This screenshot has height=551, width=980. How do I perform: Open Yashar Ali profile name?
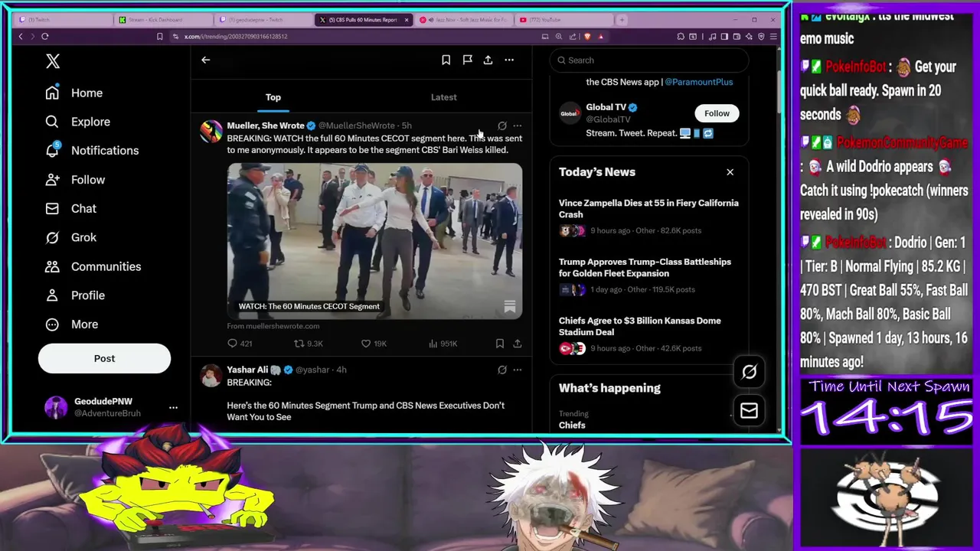[x=247, y=370]
